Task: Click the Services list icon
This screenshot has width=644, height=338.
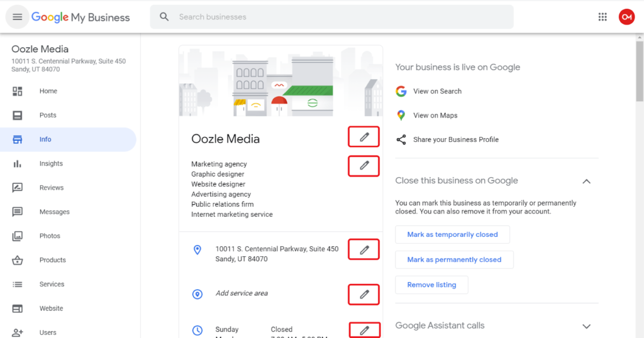Action: [x=17, y=284]
